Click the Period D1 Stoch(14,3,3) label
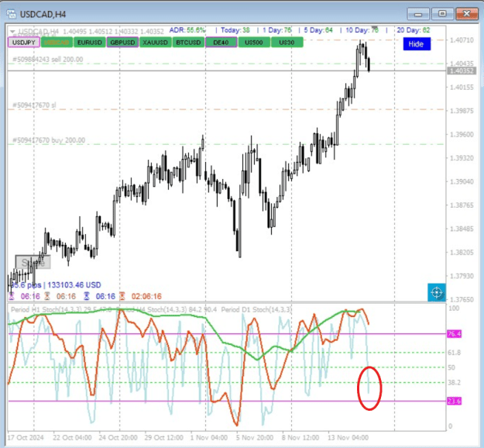Image resolution: width=484 pixels, height=448 pixels. click(256, 309)
